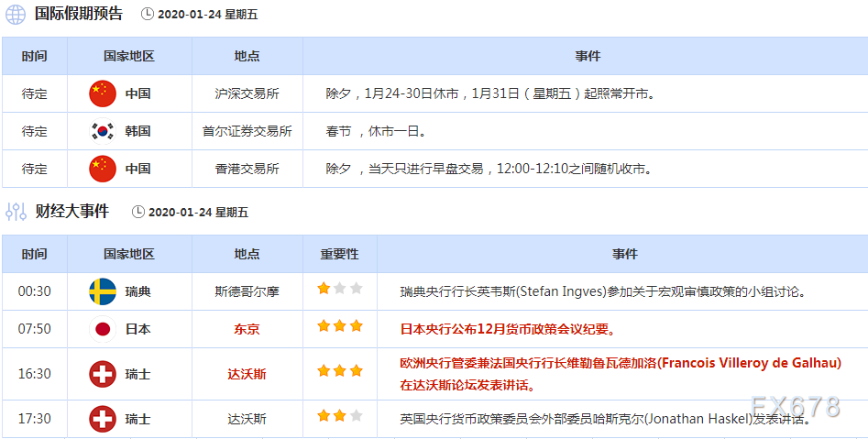Viewport: 868px width, 439px height.
Task: Click the clock icon in holiday header
Action: pos(148,14)
